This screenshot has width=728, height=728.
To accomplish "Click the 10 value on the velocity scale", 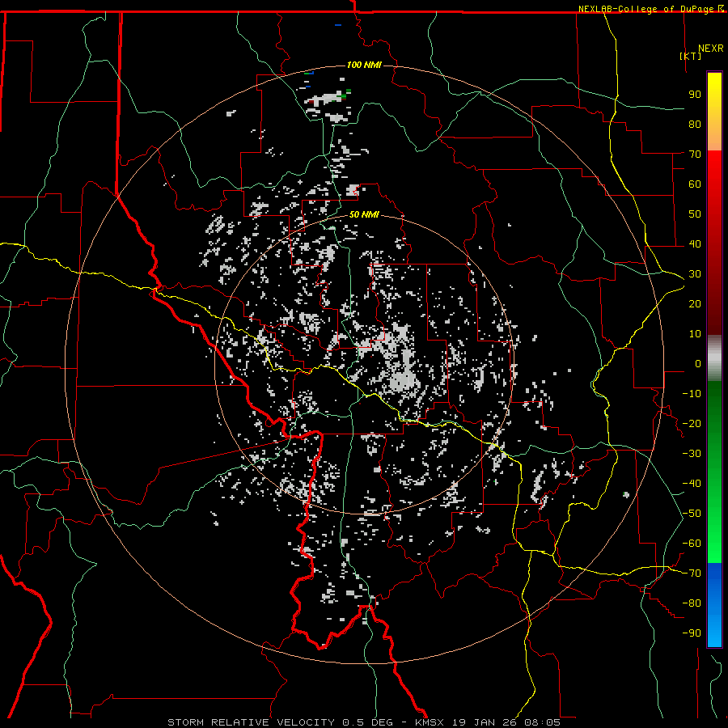I will click(695, 334).
